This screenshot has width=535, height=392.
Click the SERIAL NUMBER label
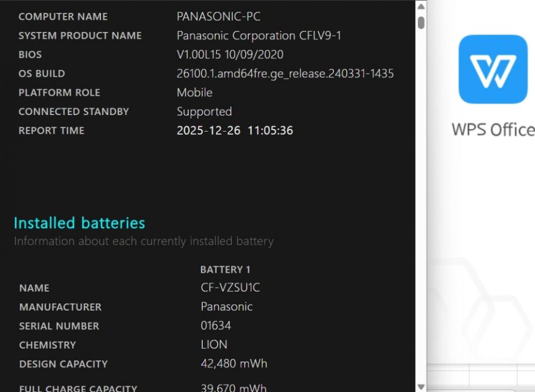(x=59, y=326)
